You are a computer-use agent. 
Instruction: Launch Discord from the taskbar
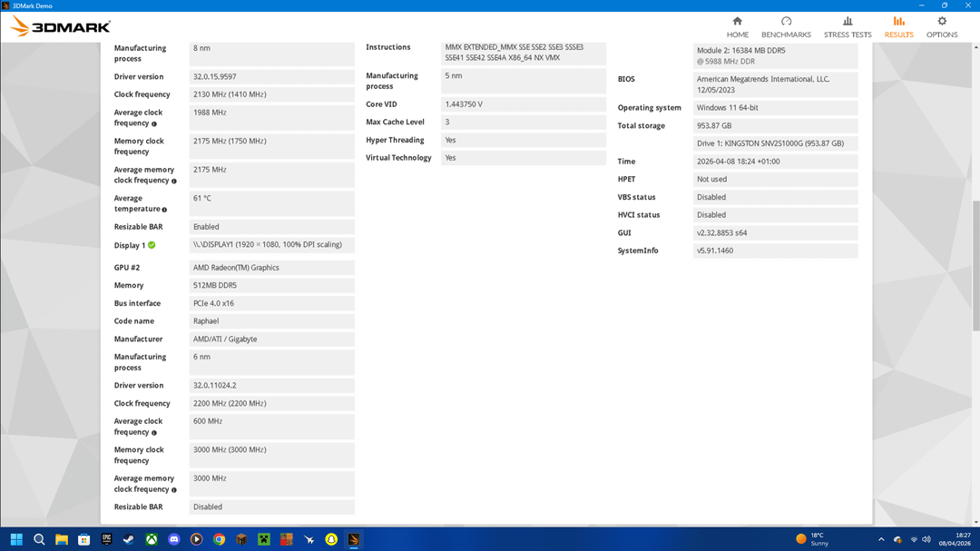click(174, 539)
